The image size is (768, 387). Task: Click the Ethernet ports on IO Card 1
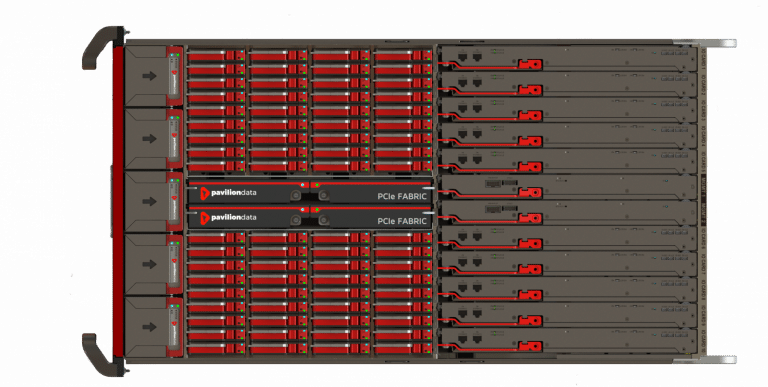coord(470,57)
